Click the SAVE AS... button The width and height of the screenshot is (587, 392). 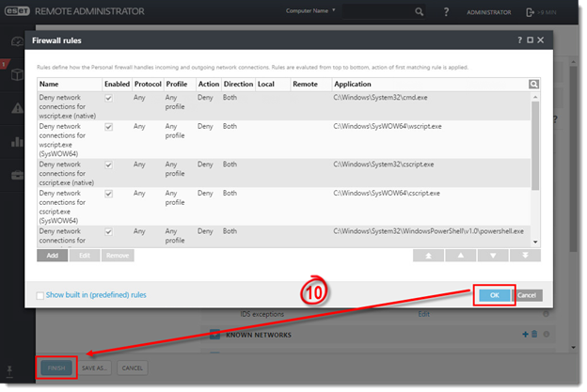94,368
